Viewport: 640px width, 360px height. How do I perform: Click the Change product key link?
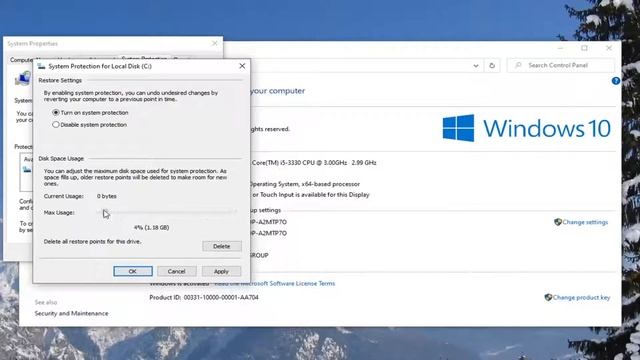tap(581, 298)
